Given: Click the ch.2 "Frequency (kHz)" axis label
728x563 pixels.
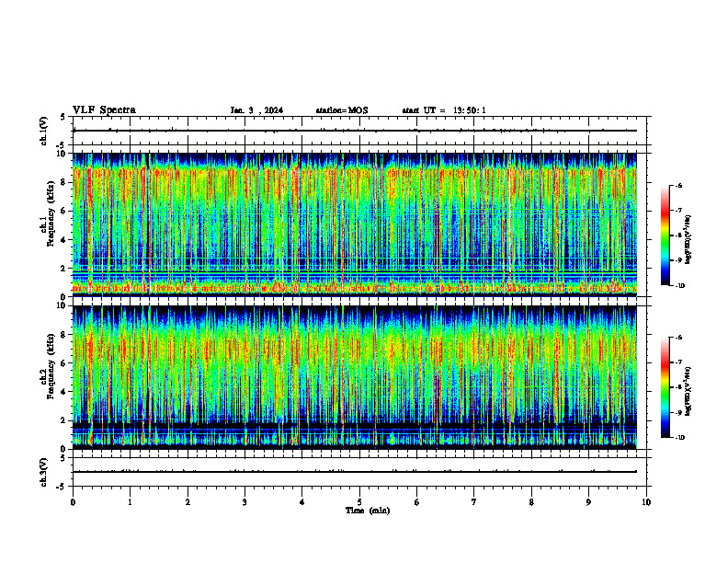Looking at the screenshot, I should (x=51, y=366).
